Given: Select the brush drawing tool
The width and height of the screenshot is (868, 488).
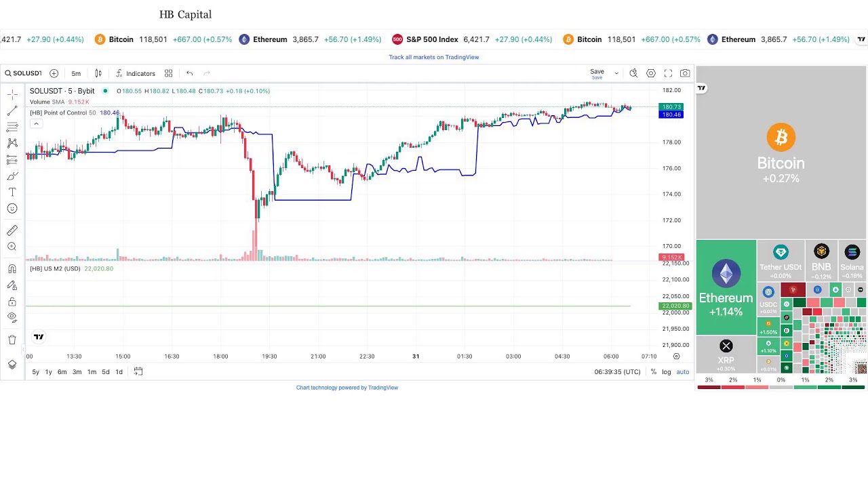Looking at the screenshot, I should click(x=12, y=176).
